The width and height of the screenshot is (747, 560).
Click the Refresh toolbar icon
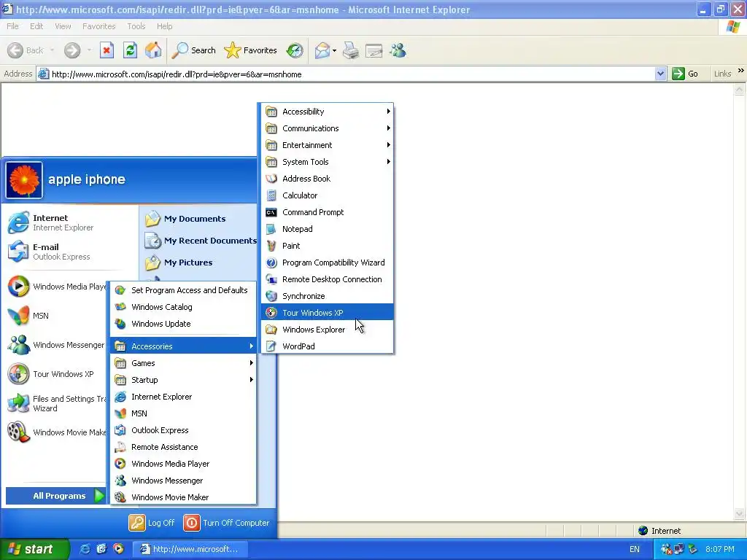point(130,50)
